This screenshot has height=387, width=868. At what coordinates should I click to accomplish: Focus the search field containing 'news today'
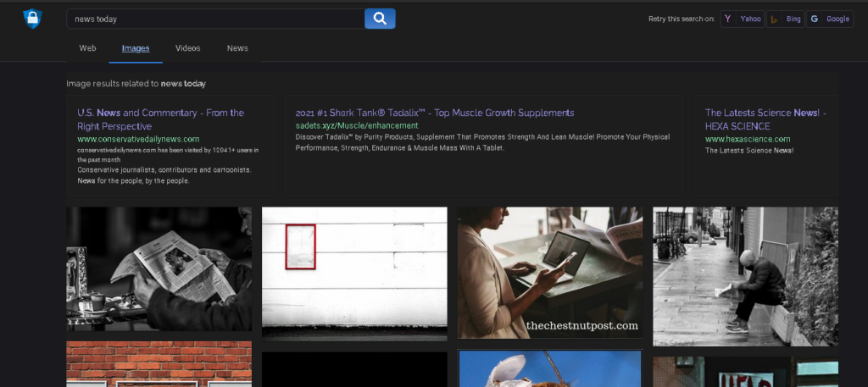tap(215, 19)
